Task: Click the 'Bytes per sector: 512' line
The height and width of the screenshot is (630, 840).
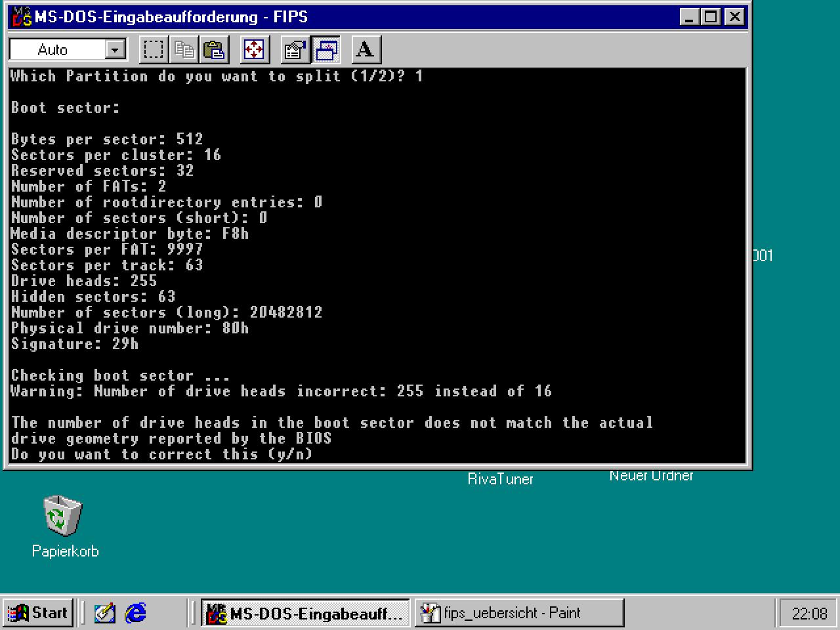Action: coord(107,139)
